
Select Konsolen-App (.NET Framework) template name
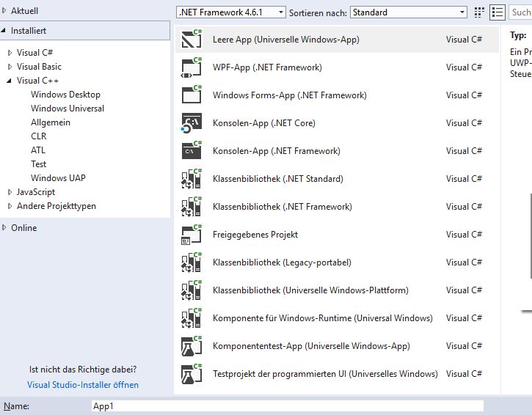click(x=277, y=151)
